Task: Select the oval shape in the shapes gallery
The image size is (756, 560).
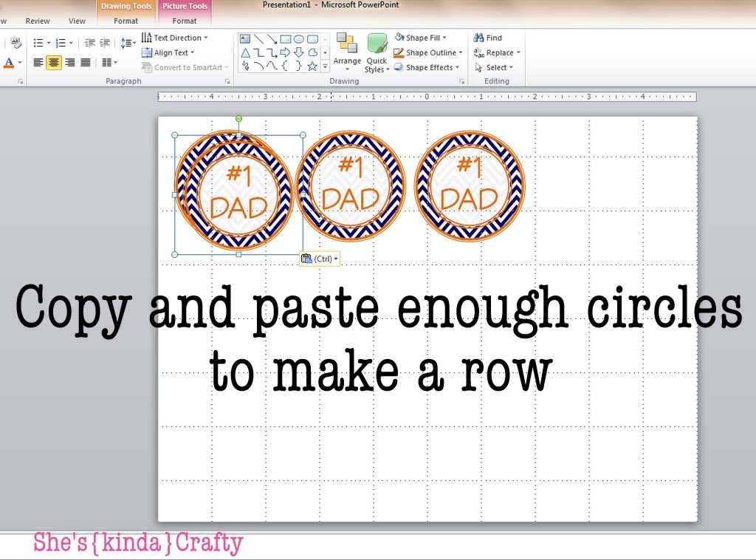Action: pyautogui.click(x=299, y=38)
